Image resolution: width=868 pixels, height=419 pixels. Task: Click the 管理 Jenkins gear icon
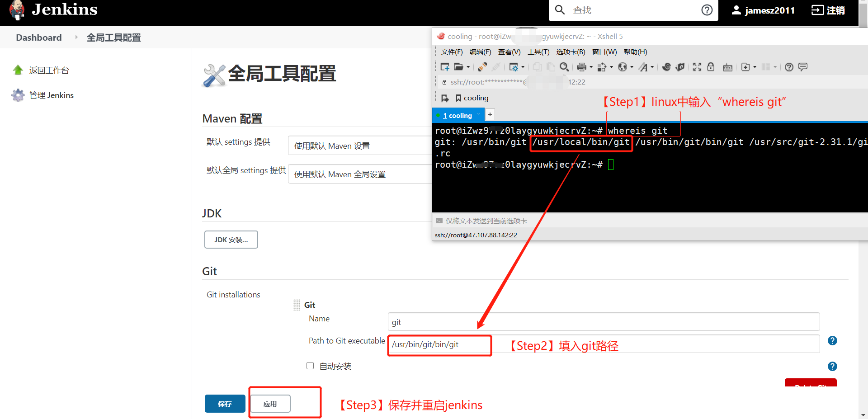click(x=18, y=95)
